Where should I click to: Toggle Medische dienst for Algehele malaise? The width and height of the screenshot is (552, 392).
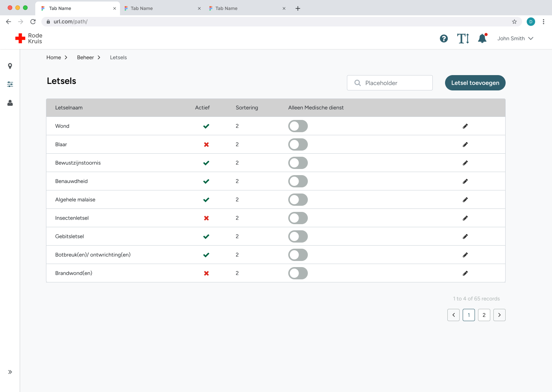pos(298,200)
